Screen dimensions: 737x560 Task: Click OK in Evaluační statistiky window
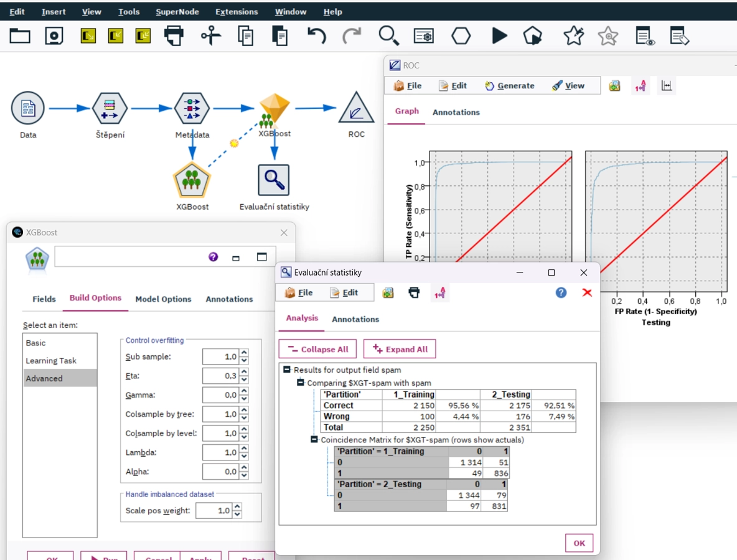(x=579, y=543)
